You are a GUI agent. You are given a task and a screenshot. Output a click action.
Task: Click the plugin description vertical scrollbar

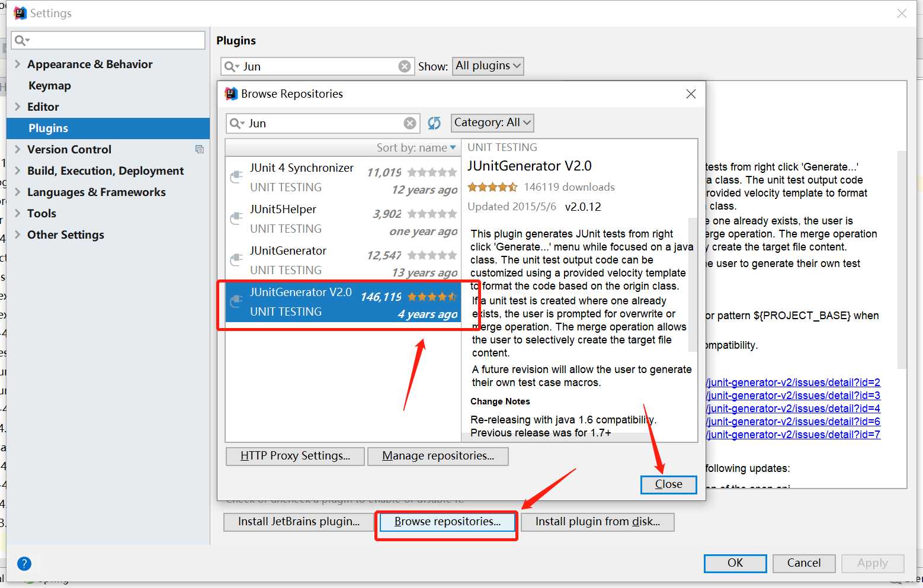pos(692,284)
